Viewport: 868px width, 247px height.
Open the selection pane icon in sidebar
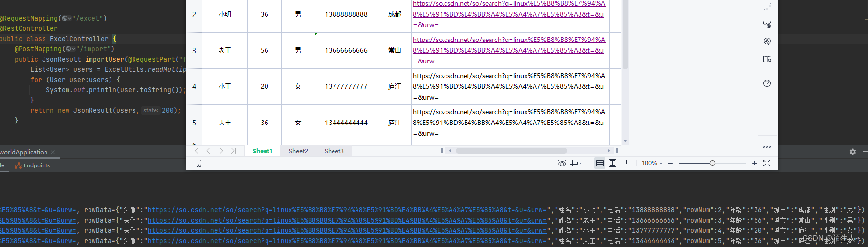pos(767,6)
